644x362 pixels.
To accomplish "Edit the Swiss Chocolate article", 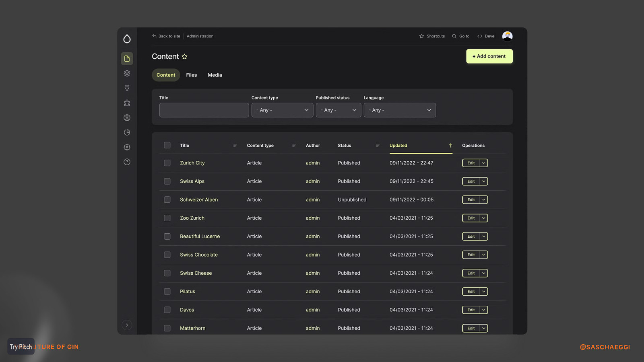I will 471,255.
